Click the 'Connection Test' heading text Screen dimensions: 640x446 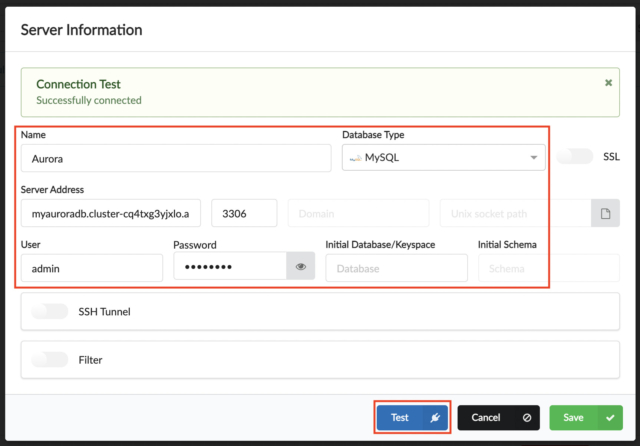(78, 84)
